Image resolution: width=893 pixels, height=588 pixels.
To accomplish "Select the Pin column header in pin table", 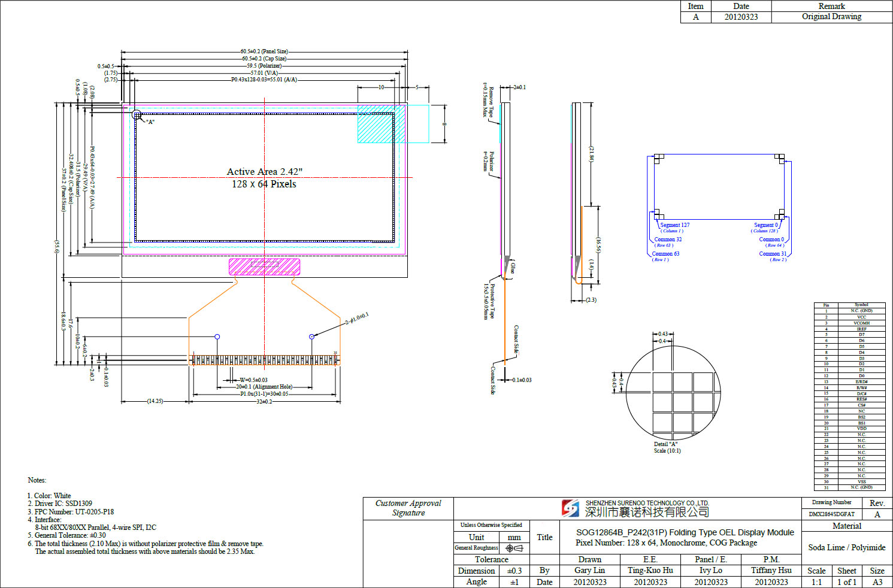I will (x=826, y=305).
